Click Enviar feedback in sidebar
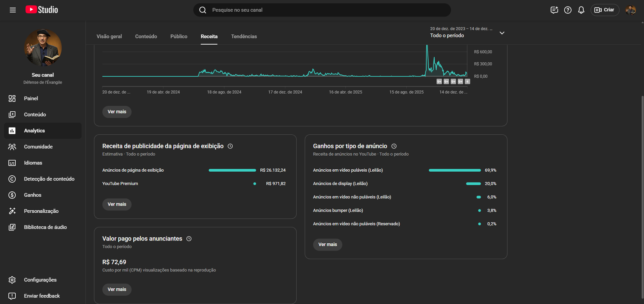Viewport: 644px width, 304px height. click(x=43, y=296)
